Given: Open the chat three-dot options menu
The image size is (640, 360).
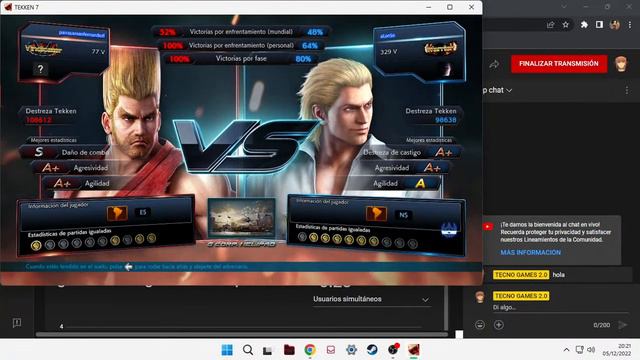Looking at the screenshot, I should coord(627,90).
